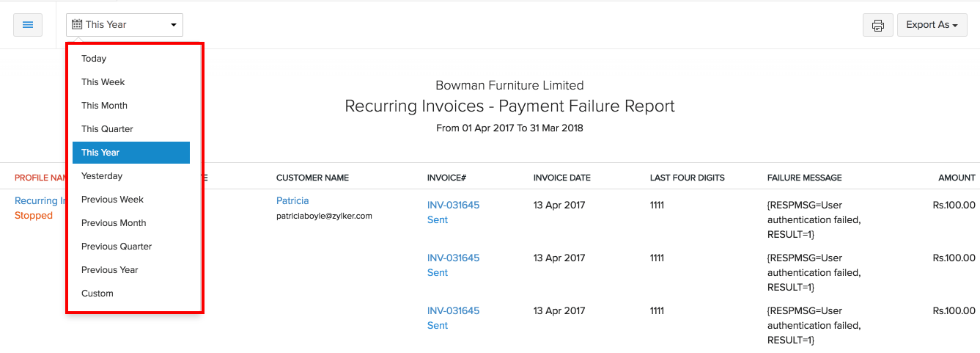This screenshot has height=353, width=980.
Task: Select Previous Quarter option
Action: click(117, 247)
